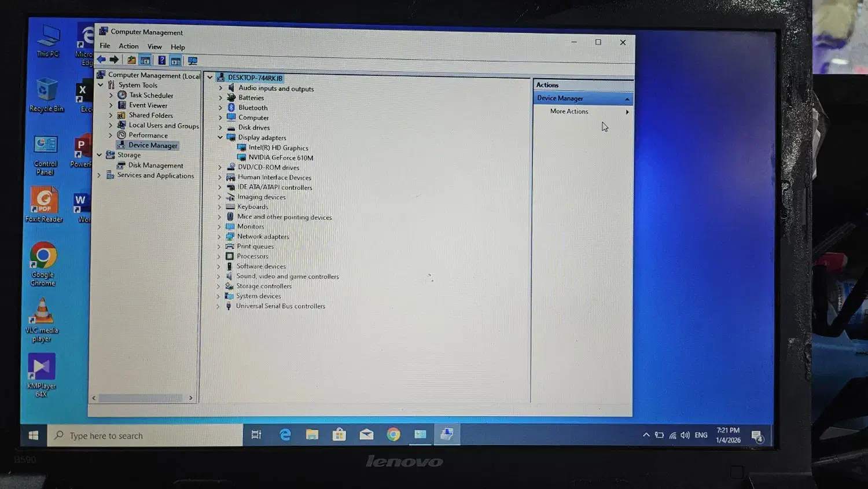This screenshot has width=868, height=489.
Task: Collapse the Device Manager actions section
Action: click(627, 99)
